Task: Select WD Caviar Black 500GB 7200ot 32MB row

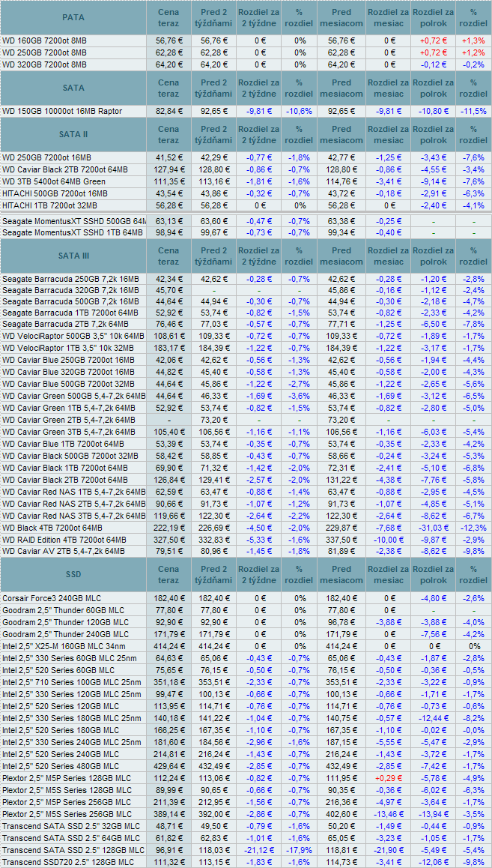Action: [x=69, y=456]
